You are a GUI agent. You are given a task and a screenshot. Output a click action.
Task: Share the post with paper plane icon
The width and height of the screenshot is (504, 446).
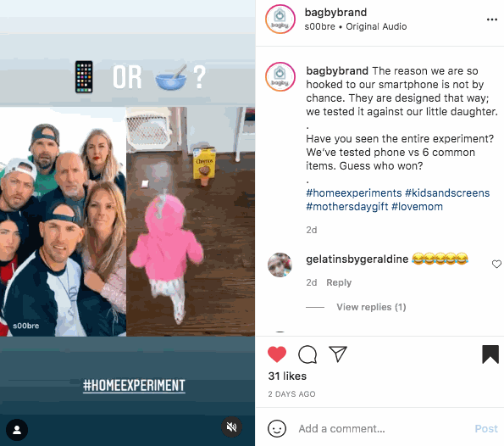338,354
